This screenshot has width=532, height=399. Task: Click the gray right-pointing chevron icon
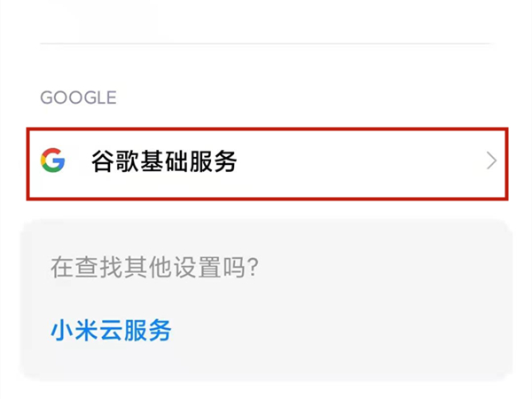pyautogui.click(x=491, y=161)
